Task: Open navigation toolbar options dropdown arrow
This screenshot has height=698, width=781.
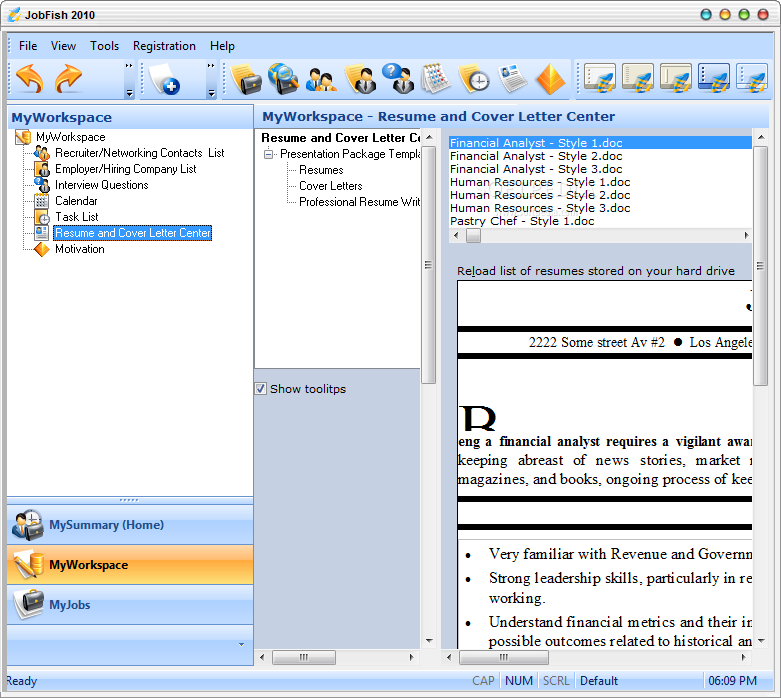Action: pos(130,93)
